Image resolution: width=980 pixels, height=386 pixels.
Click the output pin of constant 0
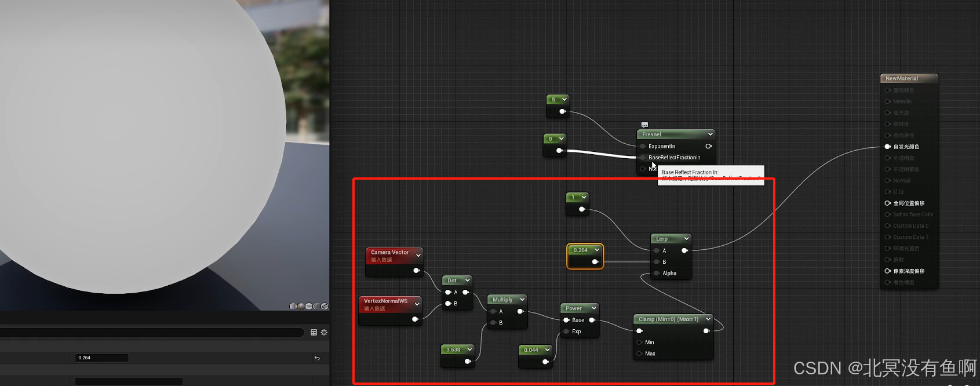[559, 151]
